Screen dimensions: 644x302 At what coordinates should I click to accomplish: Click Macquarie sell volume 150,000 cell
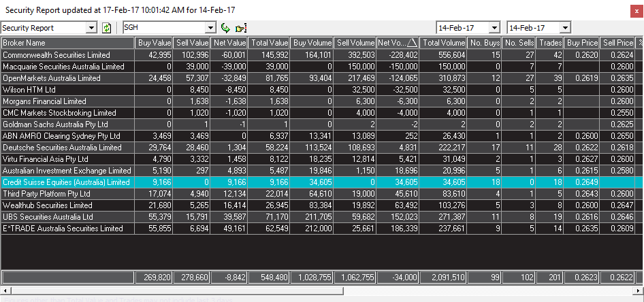point(355,67)
